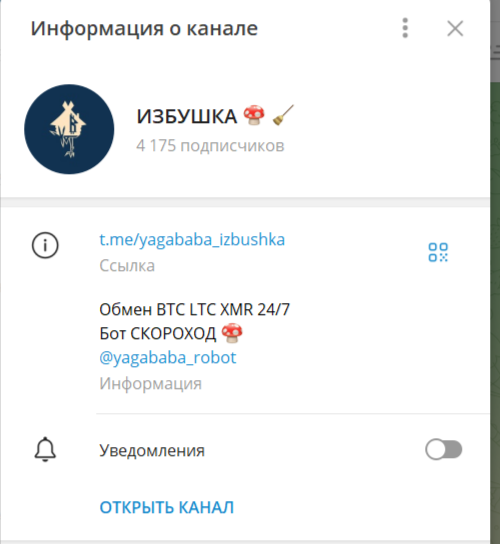Click the Уведомления label text
Image resolution: width=500 pixels, height=544 pixels.
tap(152, 450)
